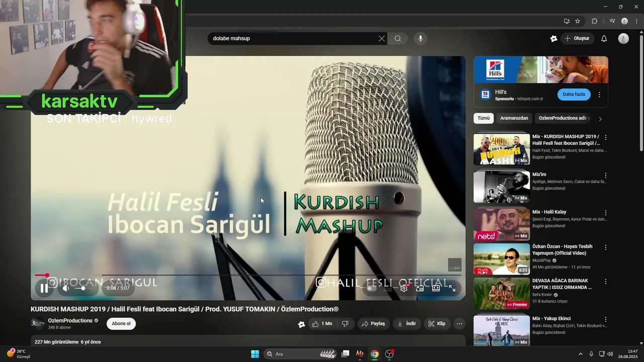
Task: Open player settings gear
Action: pyautogui.click(x=404, y=289)
